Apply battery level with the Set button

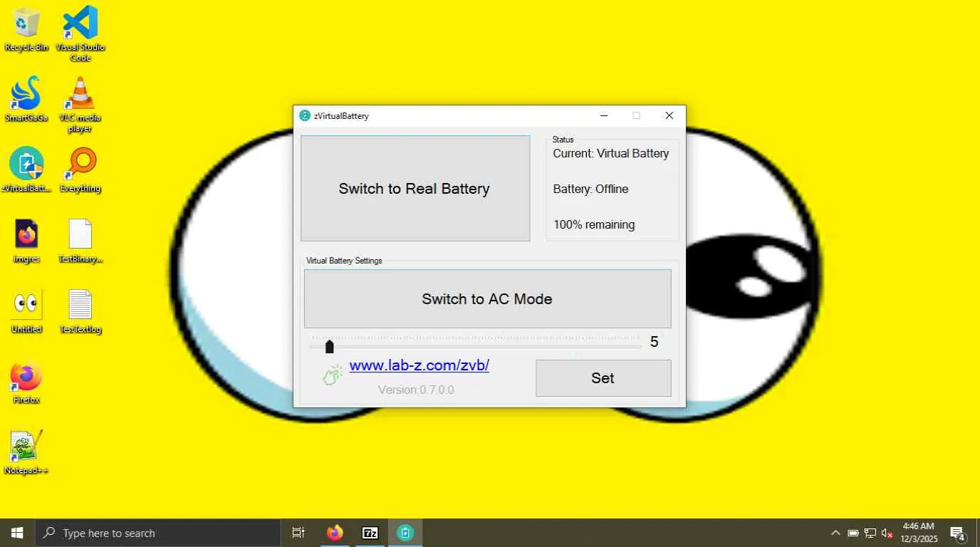tap(603, 378)
